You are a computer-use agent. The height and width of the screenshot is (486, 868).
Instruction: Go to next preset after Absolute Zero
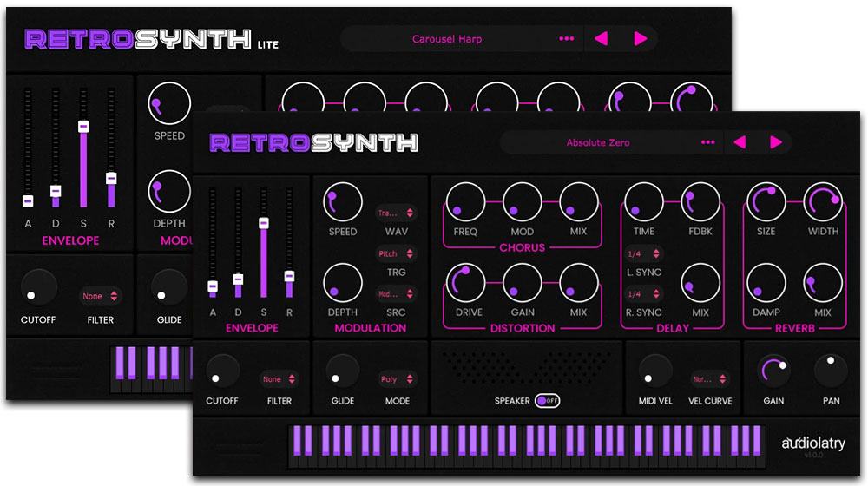(775, 142)
